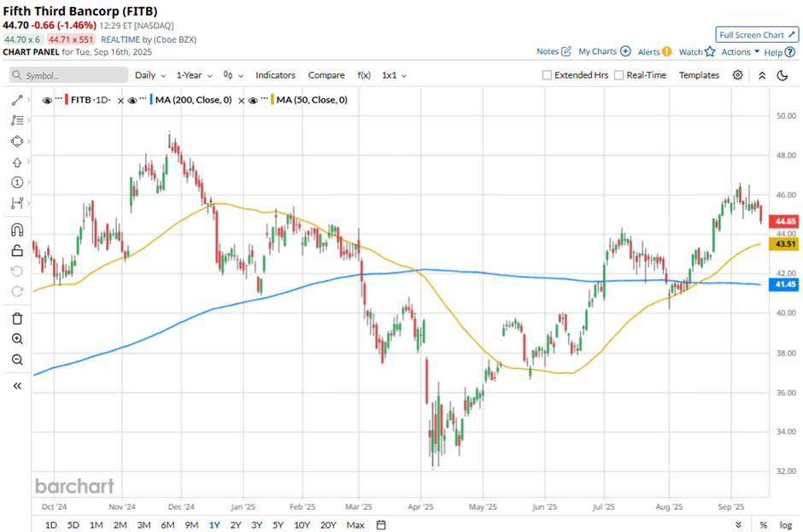803x532 pixels.
Task: Open the 1-Year period dropdown
Action: tap(194, 75)
